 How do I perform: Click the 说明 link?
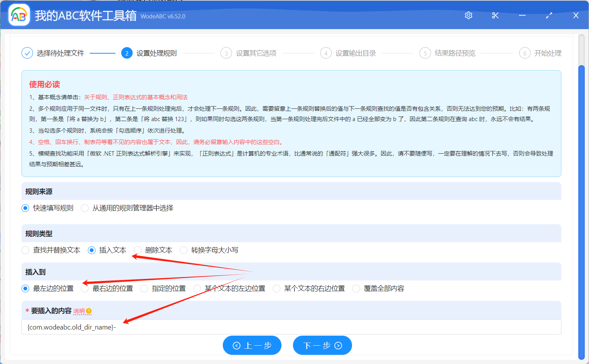click(x=79, y=311)
